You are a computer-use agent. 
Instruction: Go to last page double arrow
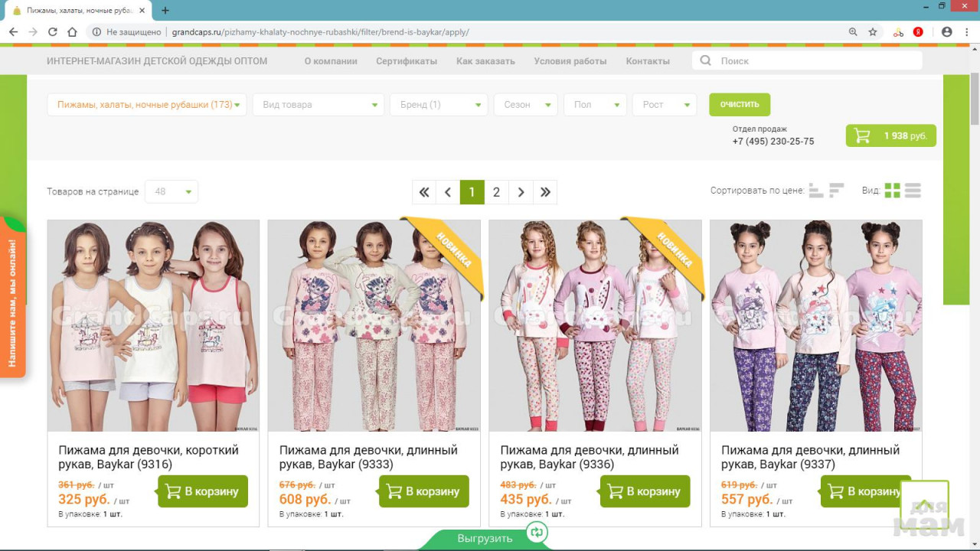click(x=545, y=192)
